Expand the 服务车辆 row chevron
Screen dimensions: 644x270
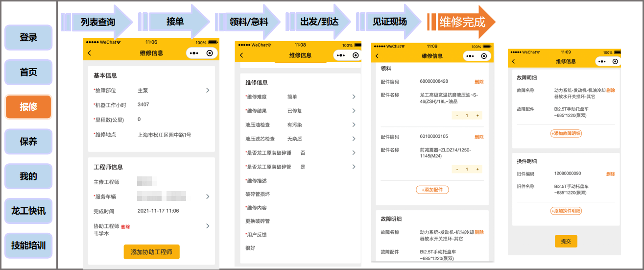(208, 196)
